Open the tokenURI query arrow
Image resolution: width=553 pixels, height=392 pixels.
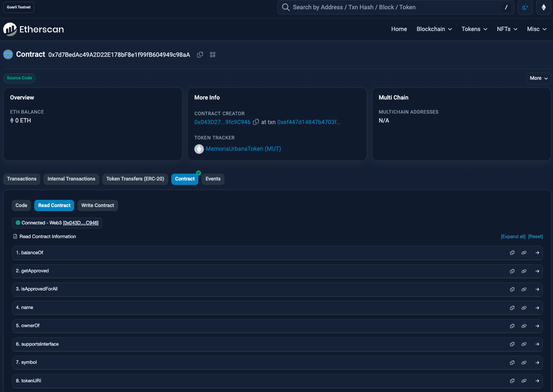(x=537, y=381)
